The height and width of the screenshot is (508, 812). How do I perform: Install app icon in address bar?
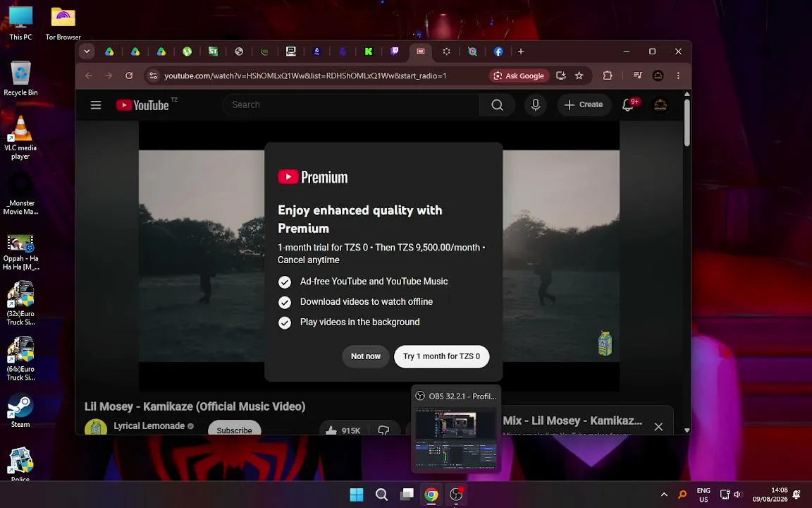coord(561,75)
